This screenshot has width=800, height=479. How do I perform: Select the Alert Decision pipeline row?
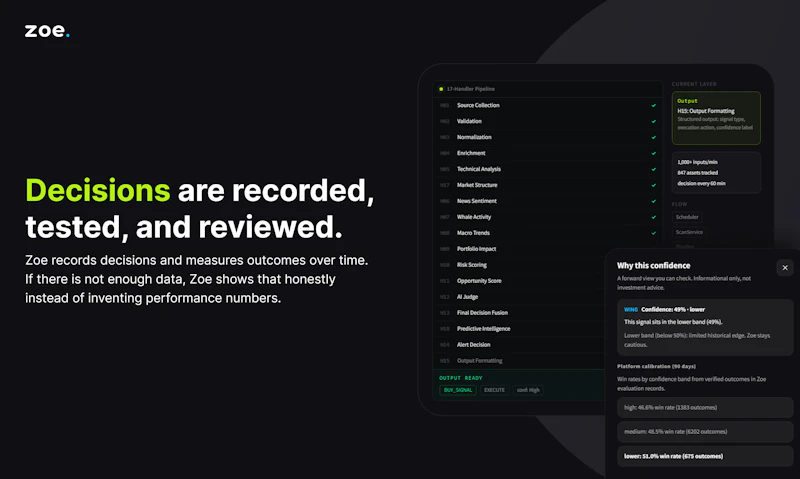pos(519,344)
